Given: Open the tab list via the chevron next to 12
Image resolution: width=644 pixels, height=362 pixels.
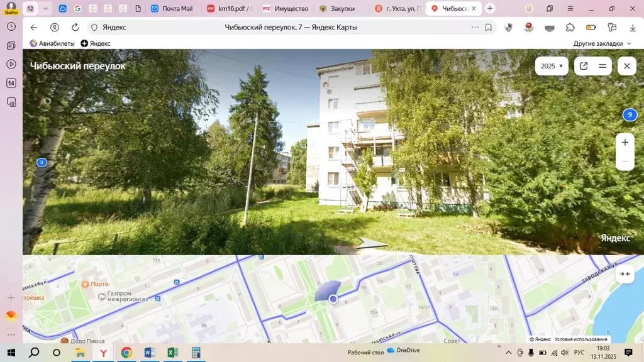Looking at the screenshot, I should 46,8.
